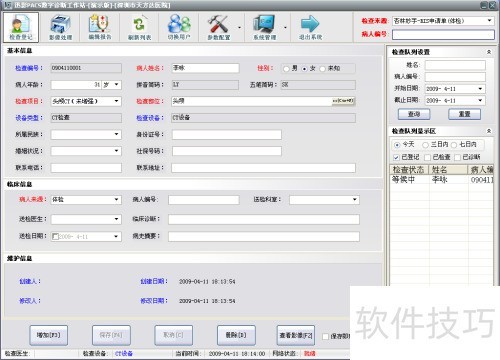Open the 所属民族 dropdown
The height and width of the screenshot is (360, 500).
click(x=116, y=134)
